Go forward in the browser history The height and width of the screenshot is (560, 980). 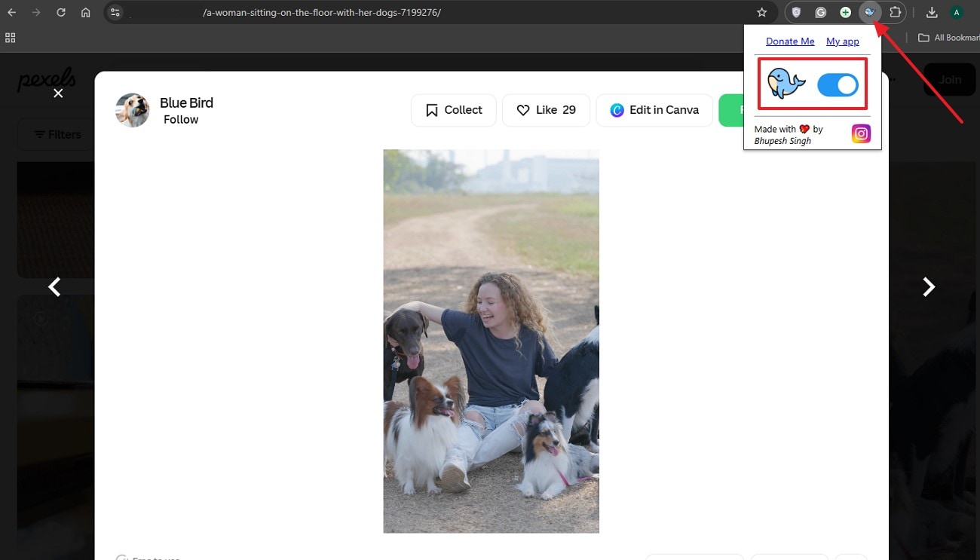[36, 13]
